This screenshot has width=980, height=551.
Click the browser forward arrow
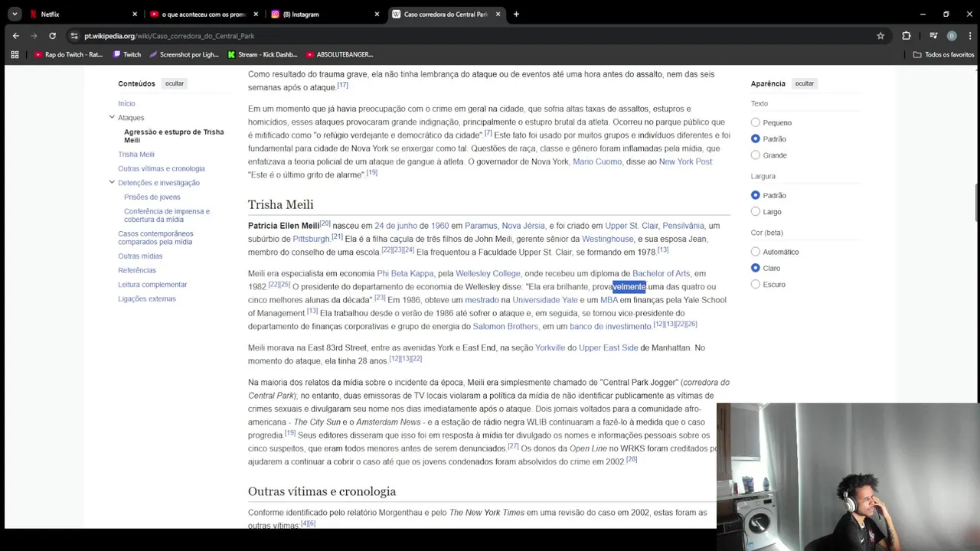(x=34, y=36)
